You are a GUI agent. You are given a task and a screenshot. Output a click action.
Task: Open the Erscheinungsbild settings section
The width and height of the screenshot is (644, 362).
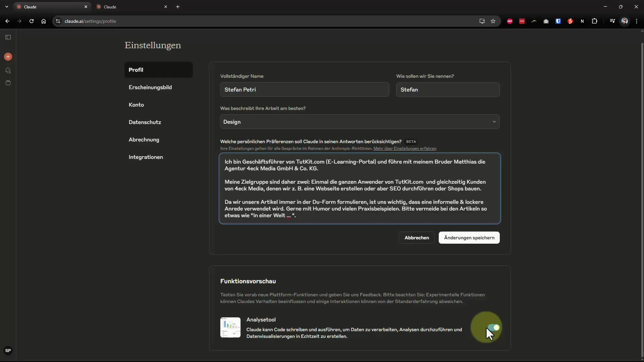click(159, 87)
